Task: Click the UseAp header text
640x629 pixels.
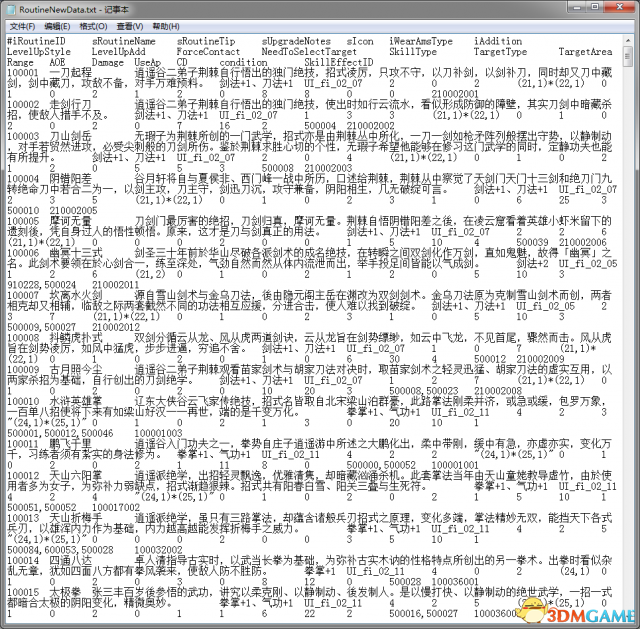Action: [x=147, y=62]
